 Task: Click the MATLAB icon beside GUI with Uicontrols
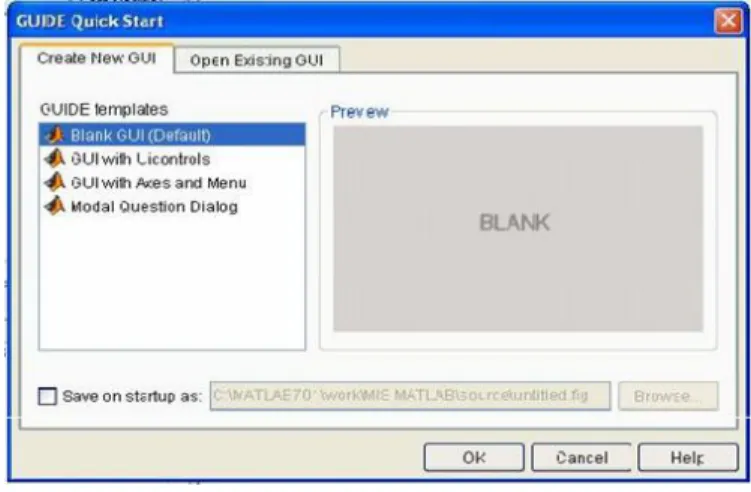click(x=55, y=159)
